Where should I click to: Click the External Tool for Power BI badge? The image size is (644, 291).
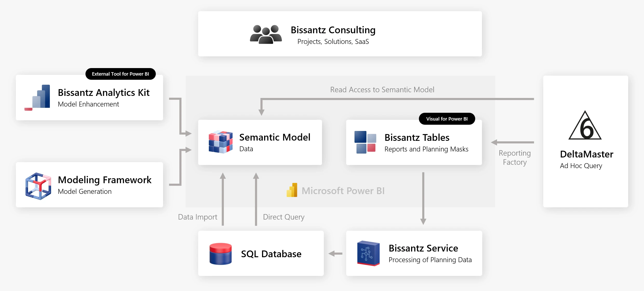[x=120, y=74]
